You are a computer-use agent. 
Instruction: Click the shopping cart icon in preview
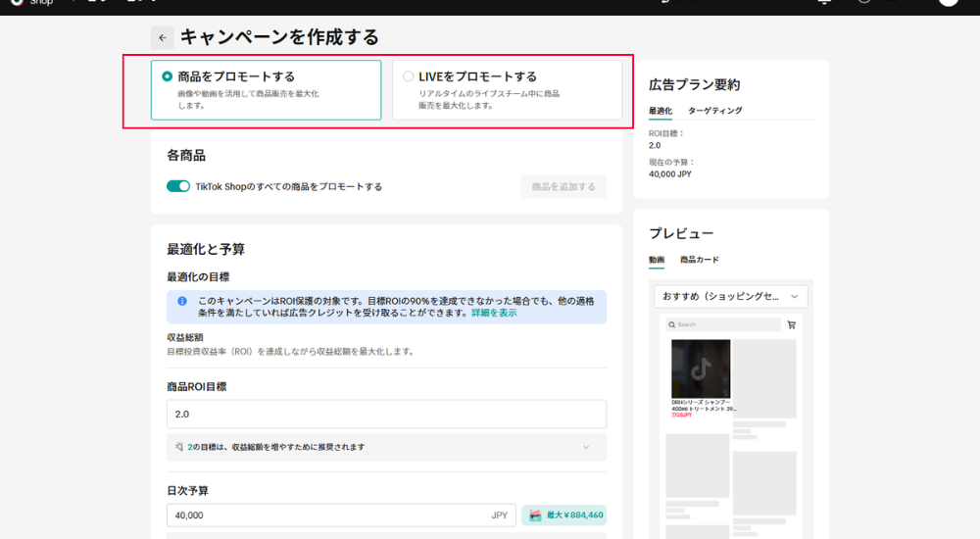pos(791,324)
